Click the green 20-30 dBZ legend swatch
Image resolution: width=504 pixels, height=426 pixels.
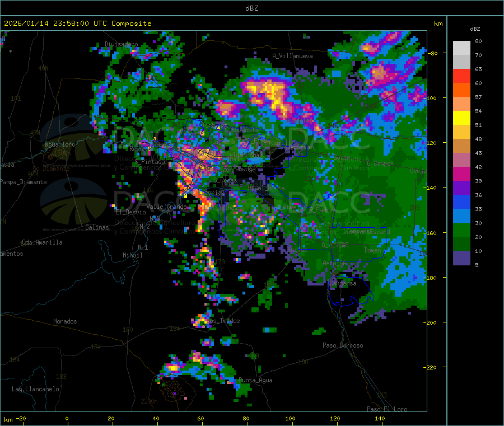point(461,230)
